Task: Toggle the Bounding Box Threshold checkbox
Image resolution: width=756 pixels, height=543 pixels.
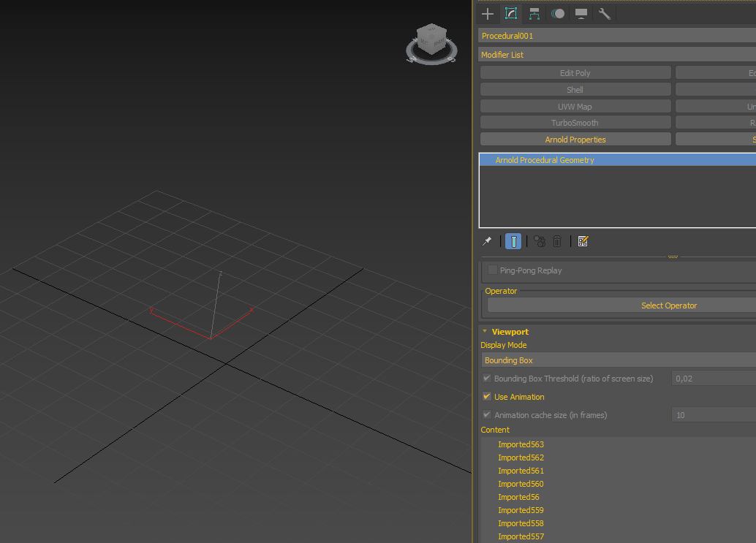Action: [487, 379]
